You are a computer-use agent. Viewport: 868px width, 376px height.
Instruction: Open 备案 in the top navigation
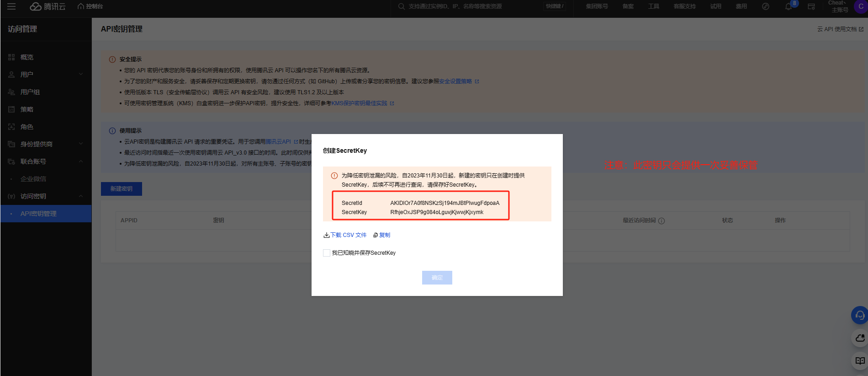[x=628, y=6]
